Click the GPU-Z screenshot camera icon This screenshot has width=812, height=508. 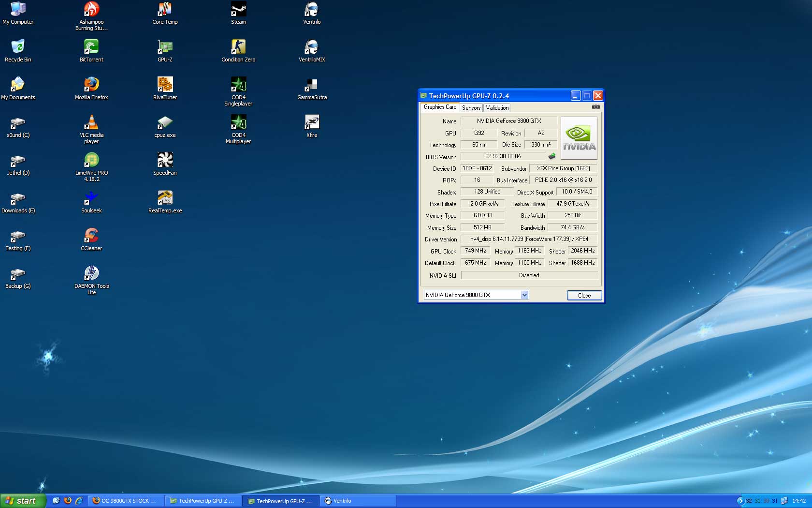[x=595, y=107]
